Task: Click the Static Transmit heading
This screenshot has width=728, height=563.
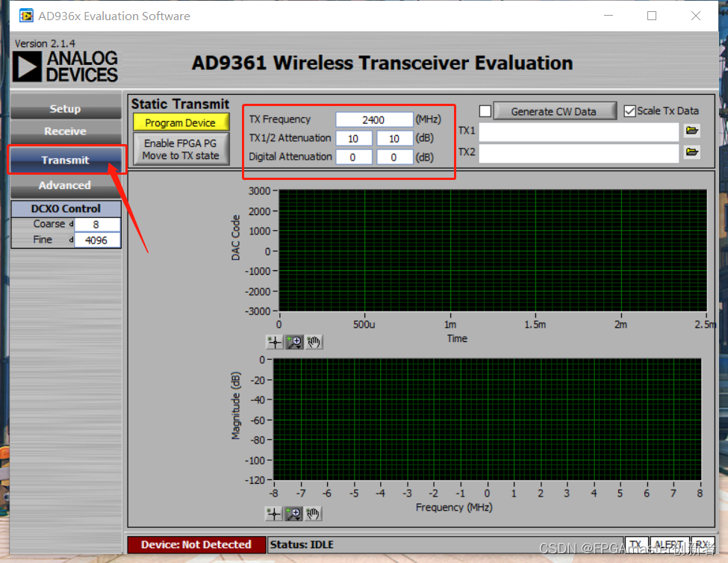Action: tap(180, 104)
